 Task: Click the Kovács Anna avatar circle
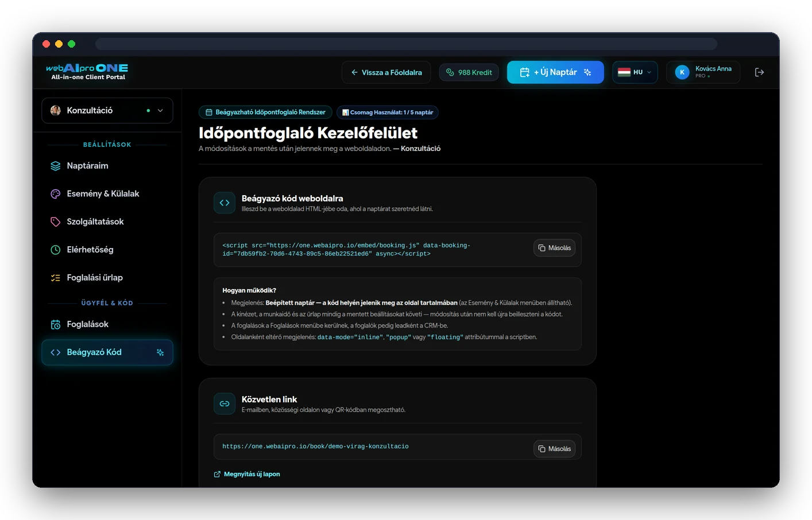pyautogui.click(x=682, y=72)
